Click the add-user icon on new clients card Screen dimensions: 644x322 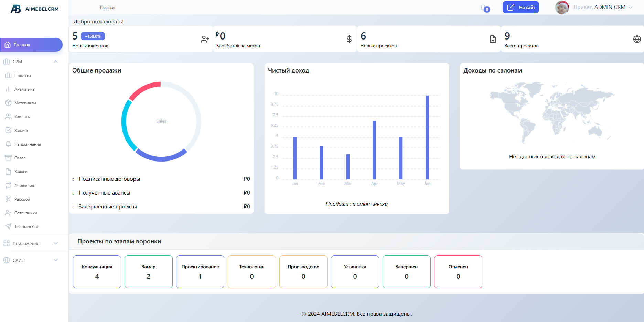click(x=205, y=39)
